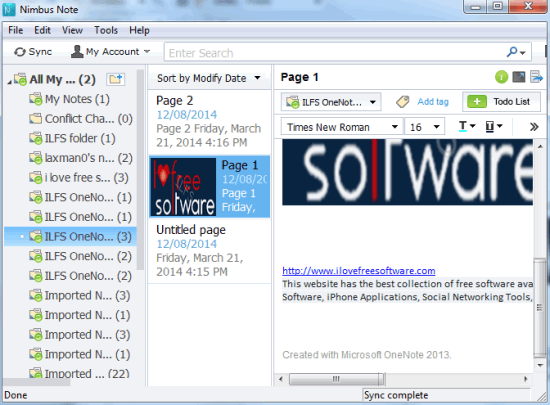
Task: Open the search options dropdown arrow
Action: pyautogui.click(x=523, y=53)
